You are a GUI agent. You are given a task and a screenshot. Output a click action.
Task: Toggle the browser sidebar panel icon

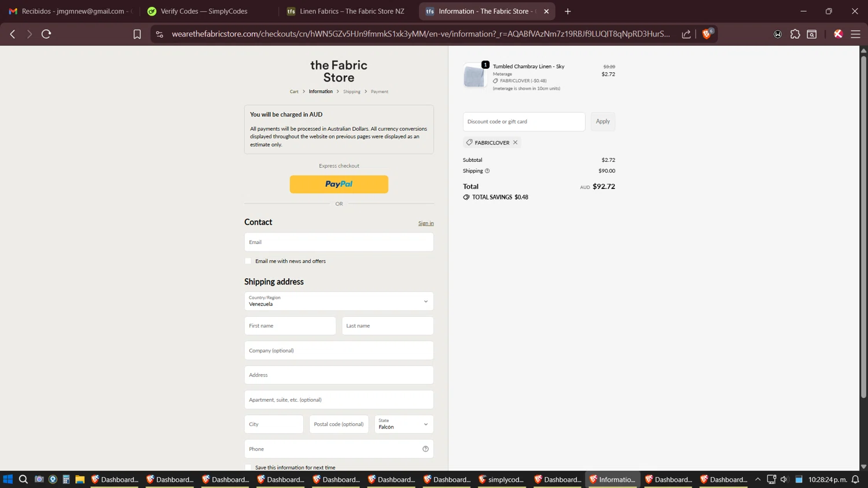point(812,34)
